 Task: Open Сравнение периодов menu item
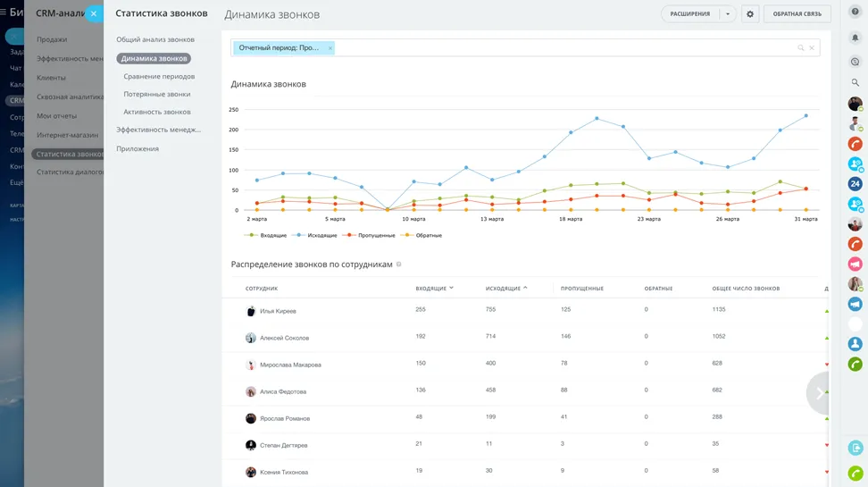click(x=159, y=77)
